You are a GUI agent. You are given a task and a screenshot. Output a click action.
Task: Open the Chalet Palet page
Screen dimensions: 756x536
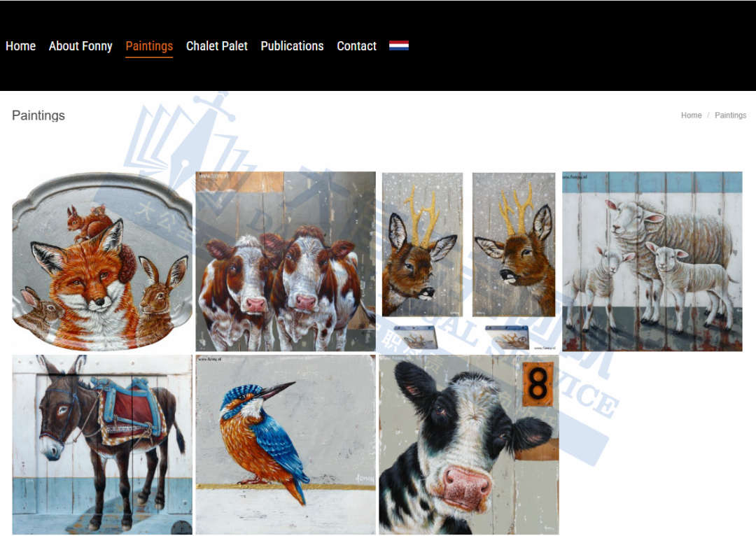point(216,45)
